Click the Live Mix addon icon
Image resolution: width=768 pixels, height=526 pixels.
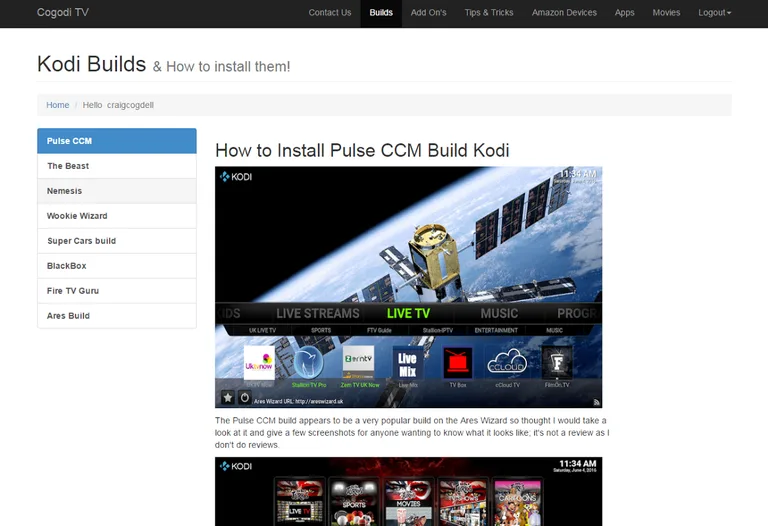tap(408, 363)
